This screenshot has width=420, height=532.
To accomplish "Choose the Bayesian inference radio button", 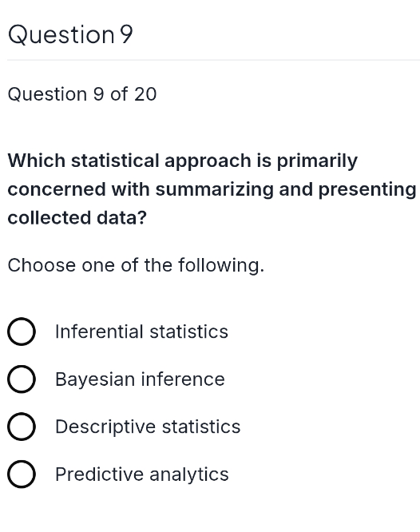I will (x=22, y=379).
